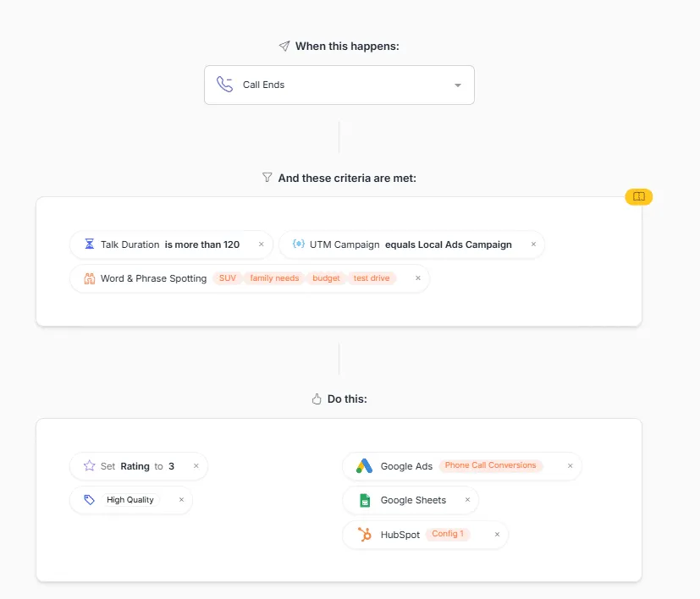Select the High Quality tag label
This screenshot has height=599, width=700.
pyautogui.click(x=130, y=500)
